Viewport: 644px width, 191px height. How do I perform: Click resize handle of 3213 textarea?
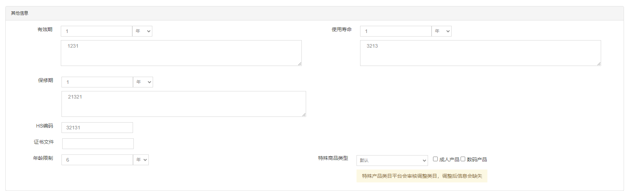tap(599, 64)
